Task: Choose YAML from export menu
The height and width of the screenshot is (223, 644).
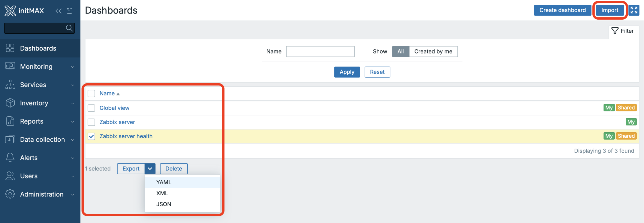Action: coord(164,182)
